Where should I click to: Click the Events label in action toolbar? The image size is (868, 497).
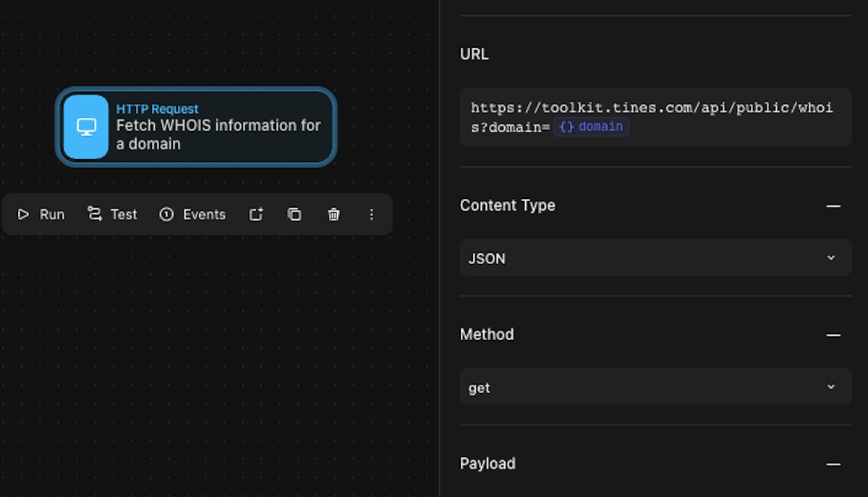tap(204, 214)
